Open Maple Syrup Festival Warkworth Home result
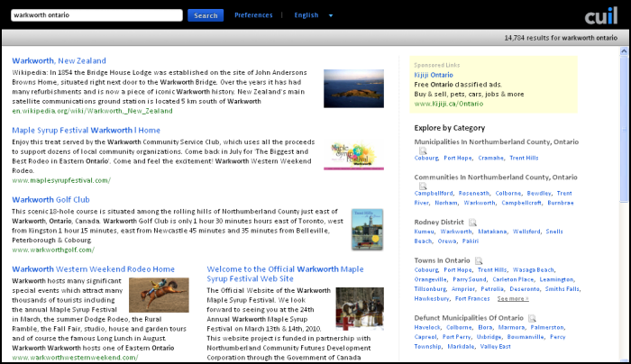 click(x=87, y=131)
